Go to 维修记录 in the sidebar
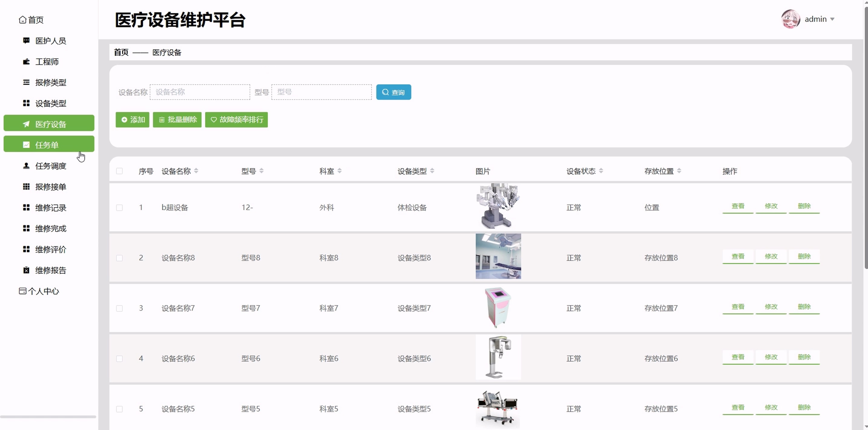The width and height of the screenshot is (868, 430). point(51,208)
